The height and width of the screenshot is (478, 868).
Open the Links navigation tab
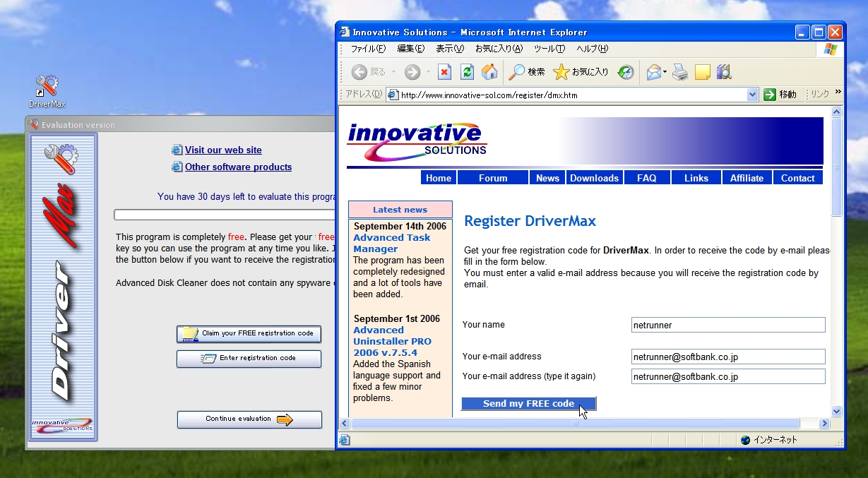pos(696,178)
